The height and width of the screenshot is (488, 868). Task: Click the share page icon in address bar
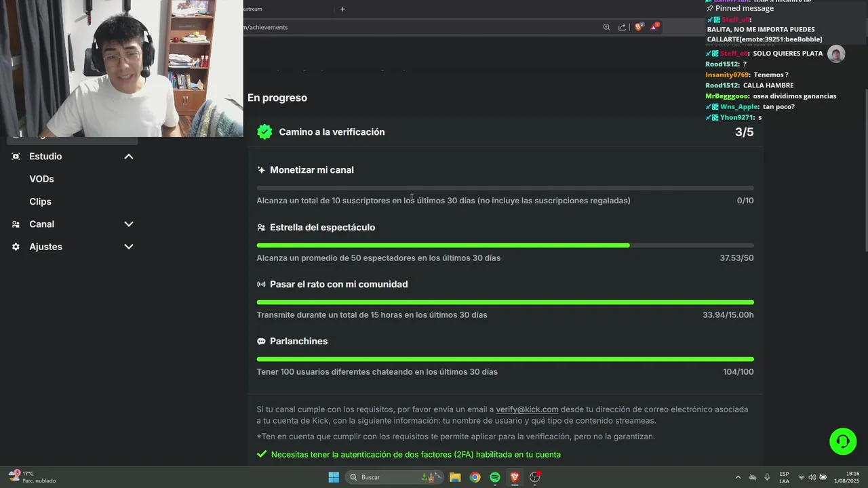pos(622,27)
